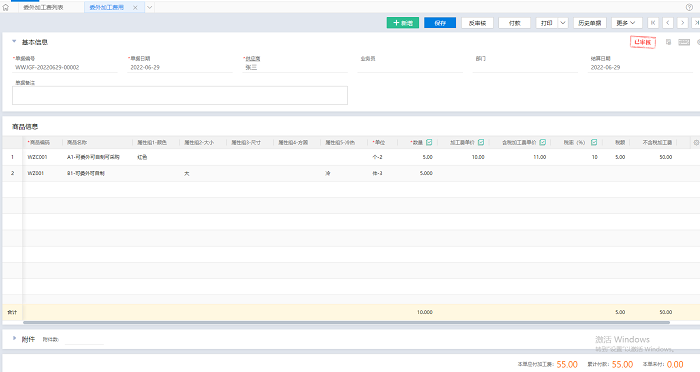Go to the home page icon
This screenshot has height=372, width=700.
pyautogui.click(x=6, y=7)
